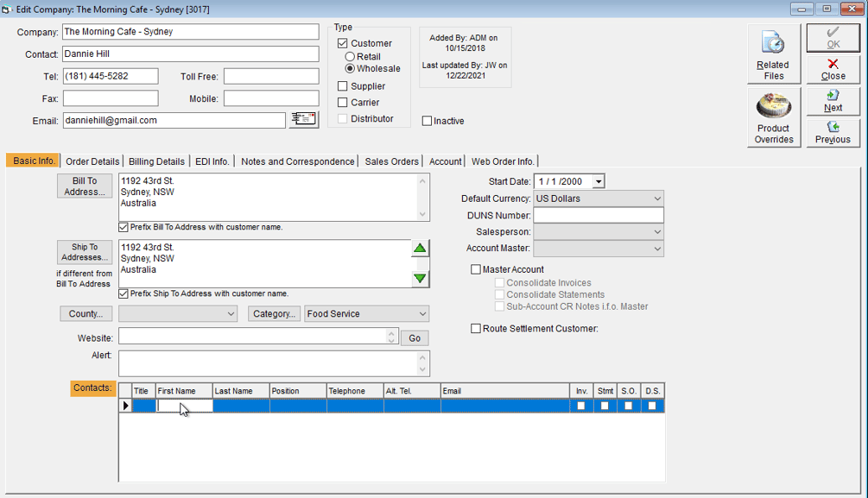Open the Account Master dropdown
Screen dimensions: 868x498
point(657,249)
